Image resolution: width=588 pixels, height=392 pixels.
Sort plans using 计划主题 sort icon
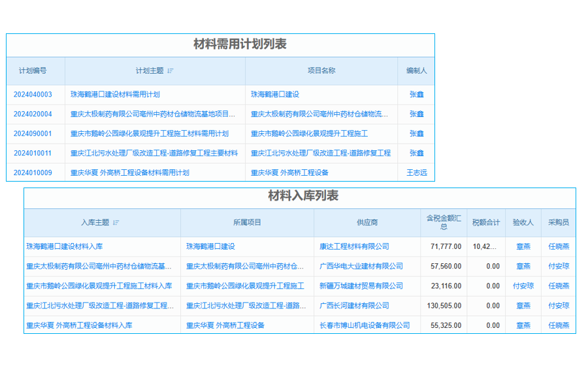(169, 71)
